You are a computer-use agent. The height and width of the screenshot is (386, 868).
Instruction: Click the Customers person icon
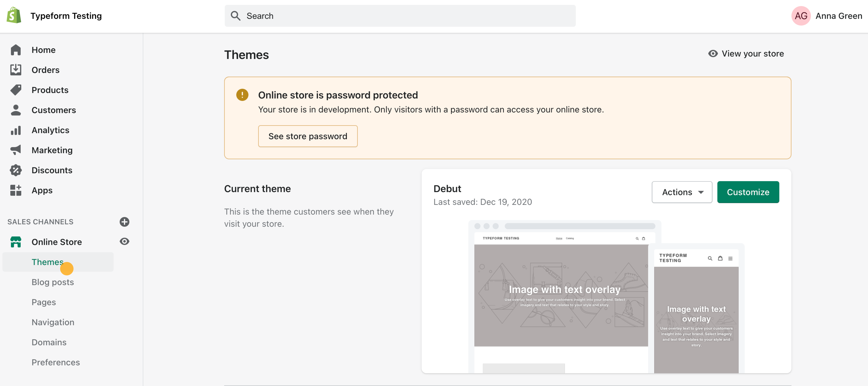click(15, 110)
